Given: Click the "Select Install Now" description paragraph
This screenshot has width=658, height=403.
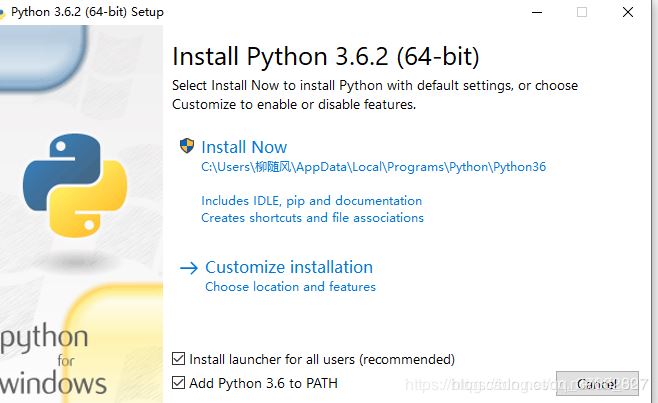Looking at the screenshot, I should click(x=374, y=95).
